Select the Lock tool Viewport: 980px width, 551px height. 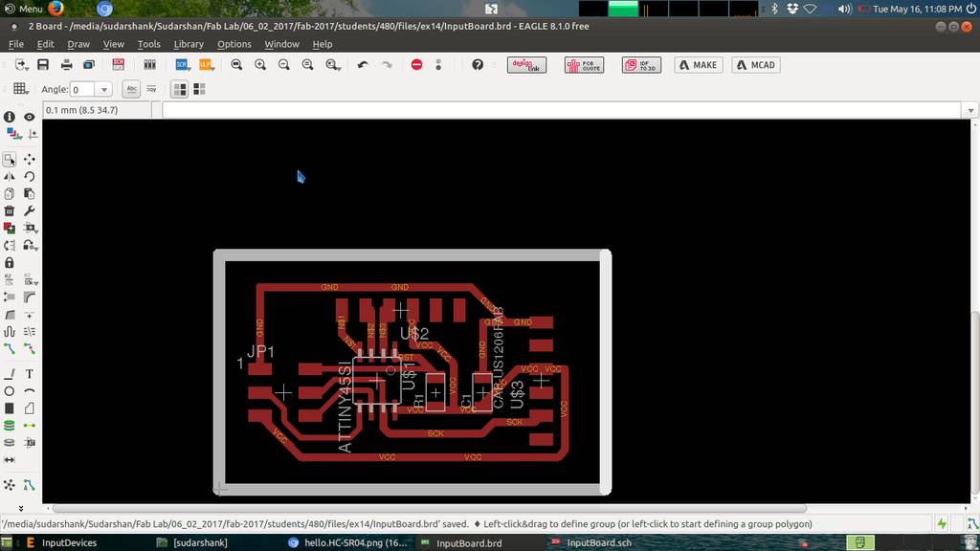point(10,262)
